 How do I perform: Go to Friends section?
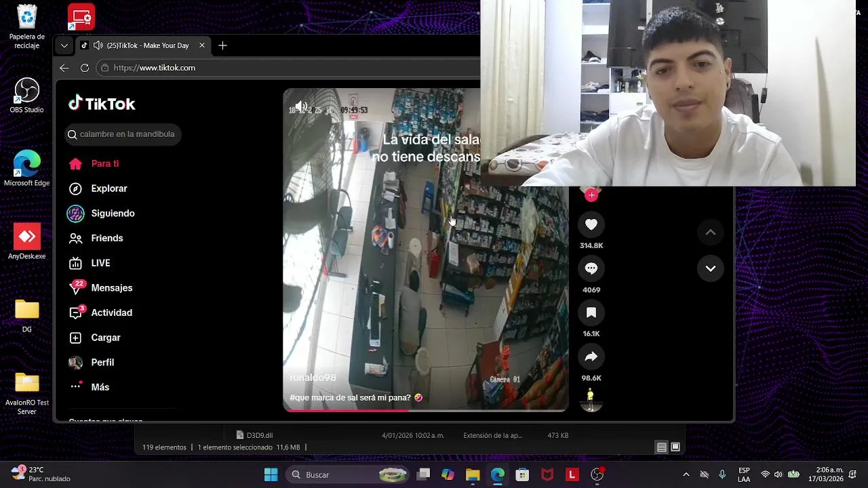pos(107,238)
